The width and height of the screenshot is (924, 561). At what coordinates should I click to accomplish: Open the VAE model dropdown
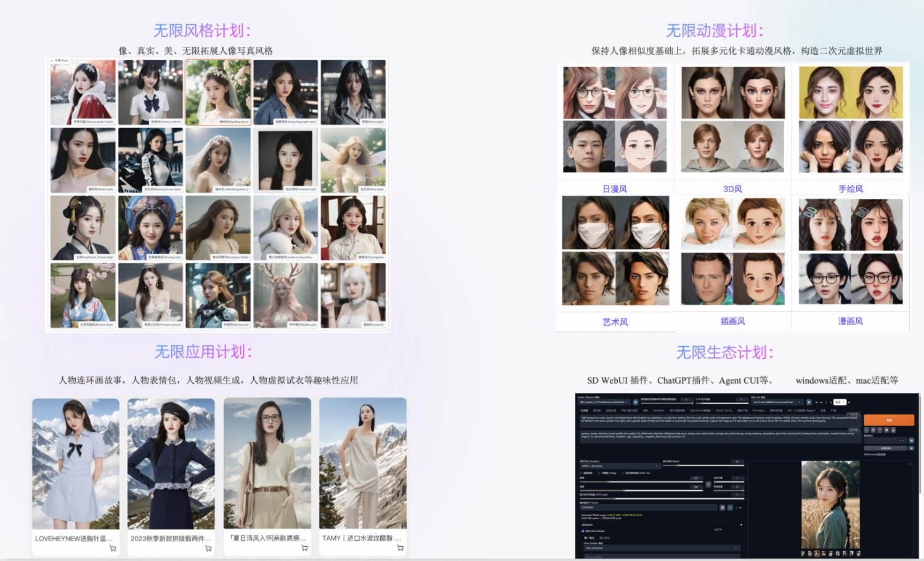pyautogui.click(x=777, y=402)
